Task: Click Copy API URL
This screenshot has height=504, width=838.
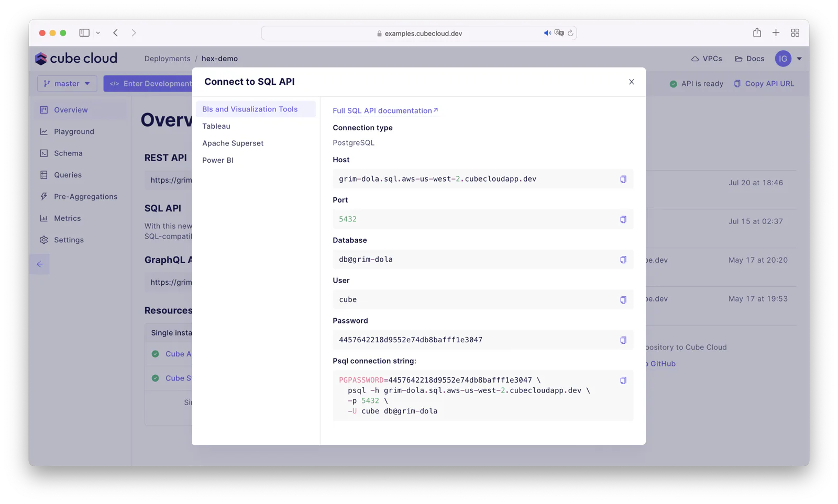Action: click(x=764, y=84)
